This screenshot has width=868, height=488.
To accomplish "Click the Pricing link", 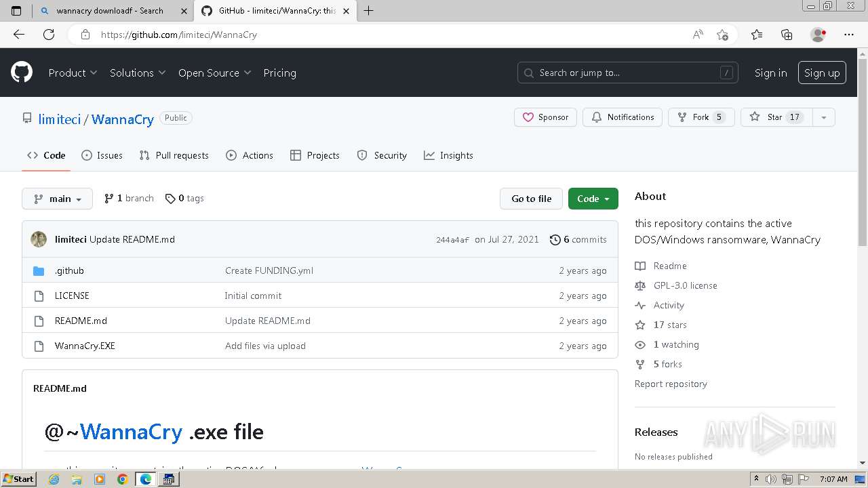I will click(x=279, y=73).
